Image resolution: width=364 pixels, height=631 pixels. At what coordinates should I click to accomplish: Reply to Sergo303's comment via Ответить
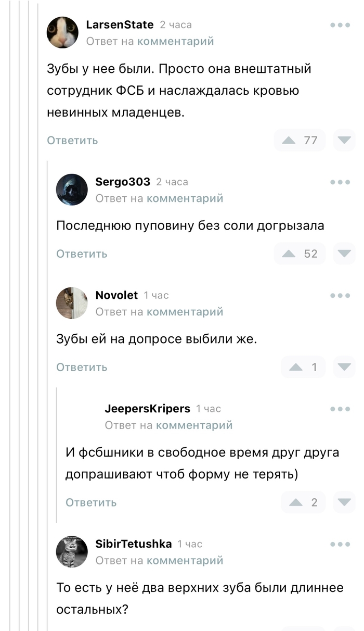[82, 254]
